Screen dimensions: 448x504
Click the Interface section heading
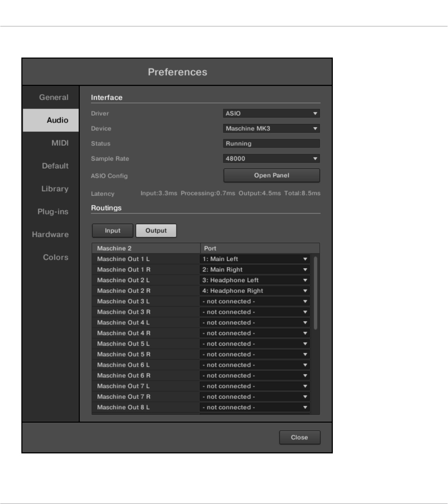(x=107, y=97)
